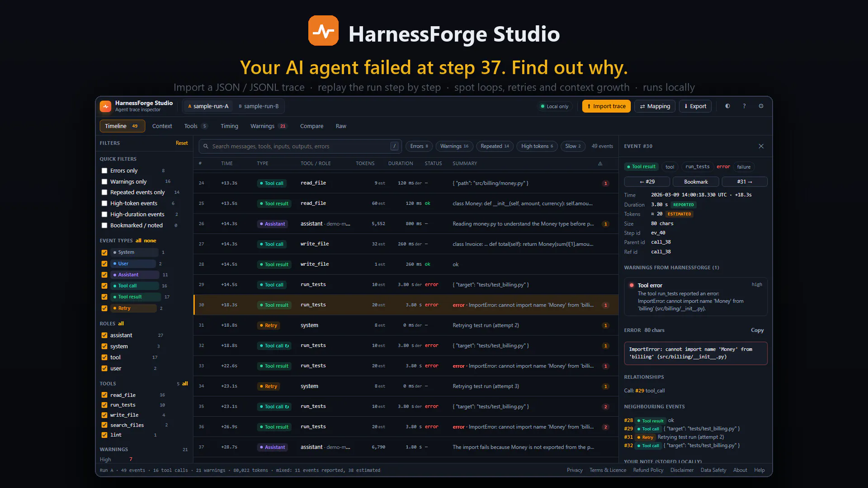This screenshot has width=868, height=488.
Task: Click the search magnifier icon
Action: coord(206,146)
